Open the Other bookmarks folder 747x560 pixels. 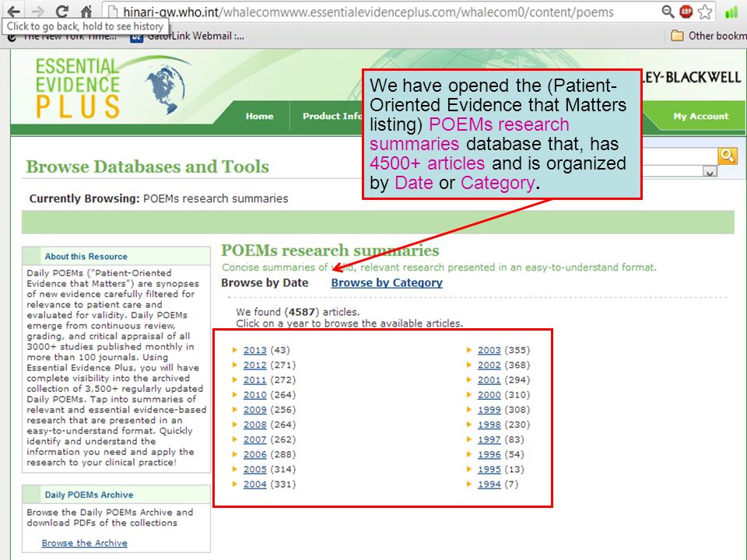[708, 36]
